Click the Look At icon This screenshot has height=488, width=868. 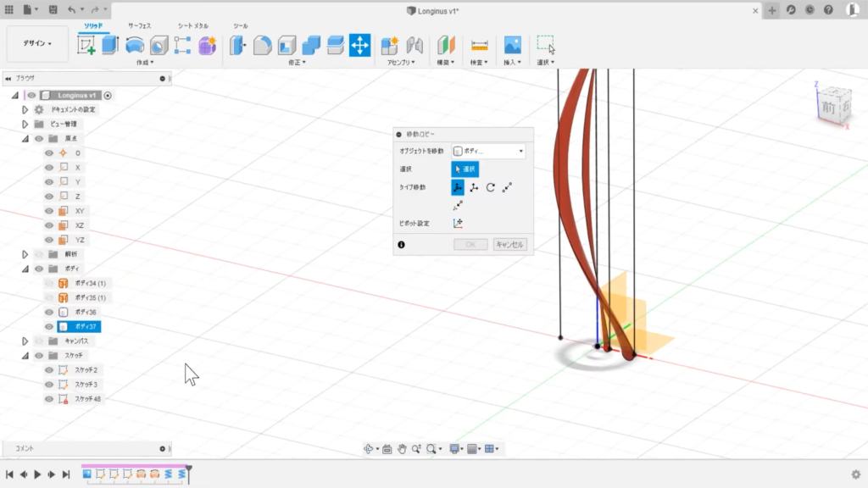[x=387, y=449]
